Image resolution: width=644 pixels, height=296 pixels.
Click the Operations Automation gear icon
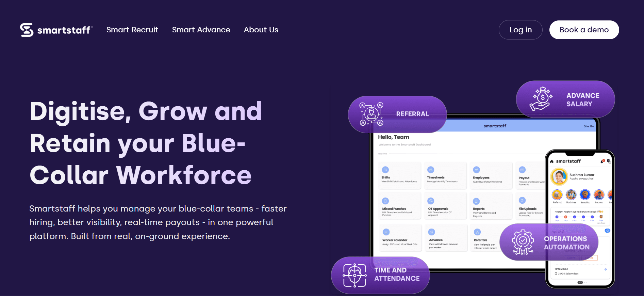pyautogui.click(x=523, y=242)
